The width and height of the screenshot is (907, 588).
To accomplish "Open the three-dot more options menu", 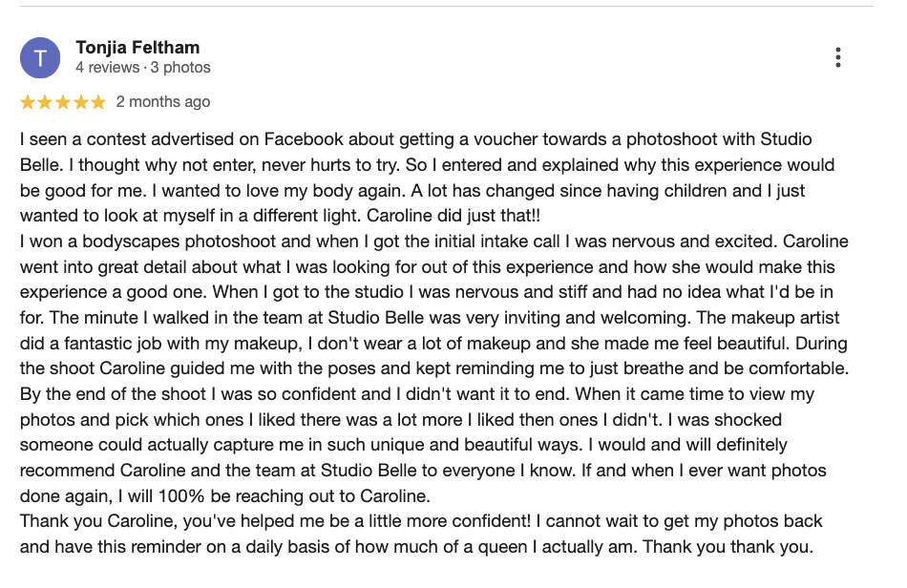I will (837, 57).
